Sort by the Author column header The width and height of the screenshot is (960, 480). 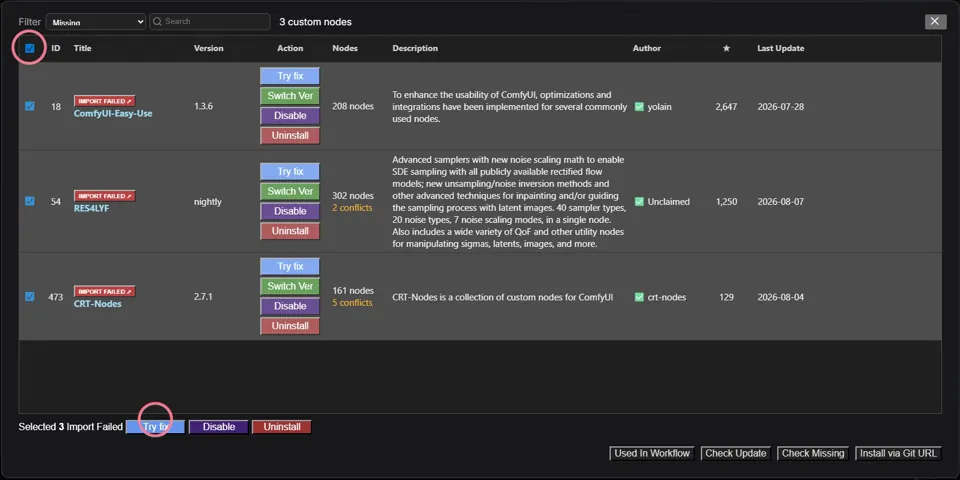[x=647, y=48]
